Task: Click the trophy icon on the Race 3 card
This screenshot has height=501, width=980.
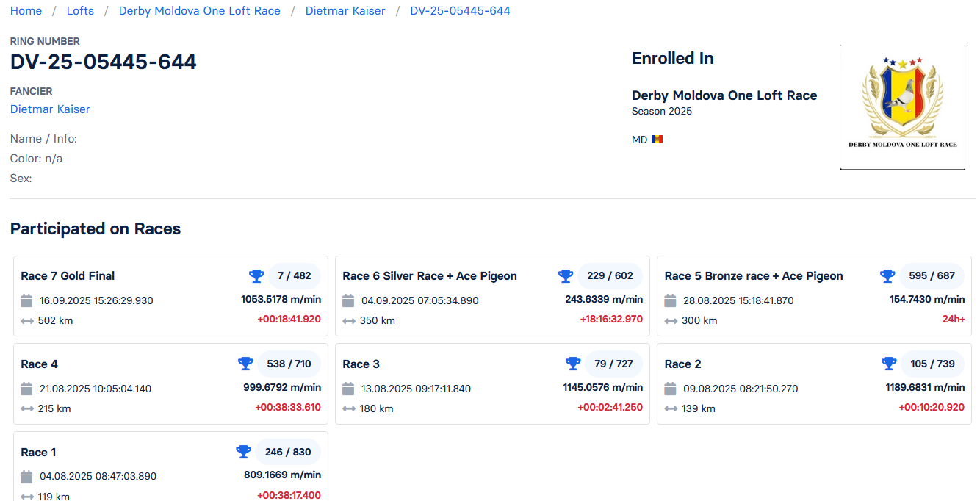Action: pyautogui.click(x=573, y=364)
